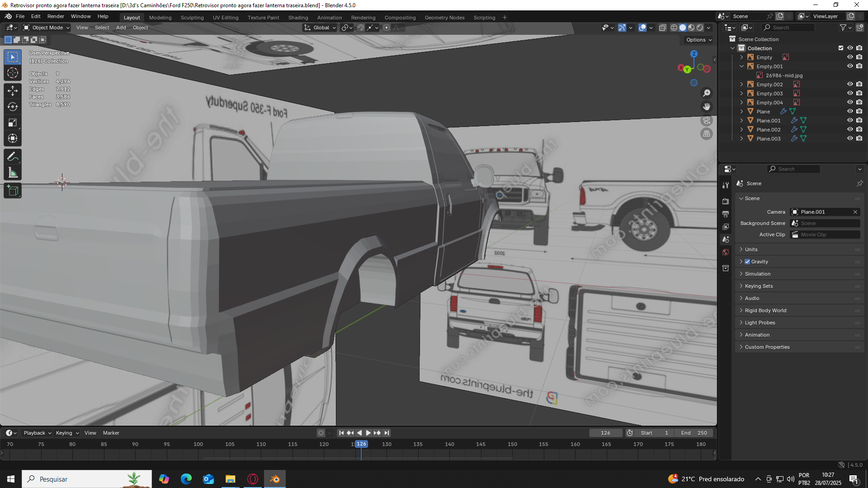Hide Plane.002 in the viewport
The height and width of the screenshot is (488, 868).
(x=850, y=130)
